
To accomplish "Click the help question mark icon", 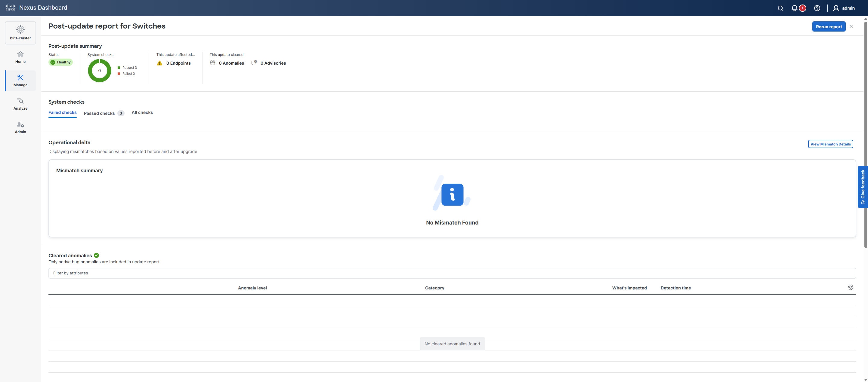I will 817,8.
